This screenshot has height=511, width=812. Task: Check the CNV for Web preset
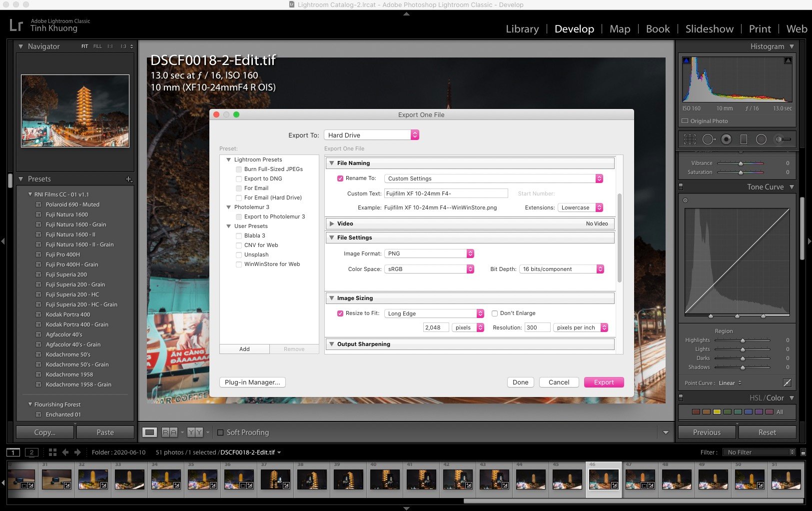pyautogui.click(x=239, y=245)
